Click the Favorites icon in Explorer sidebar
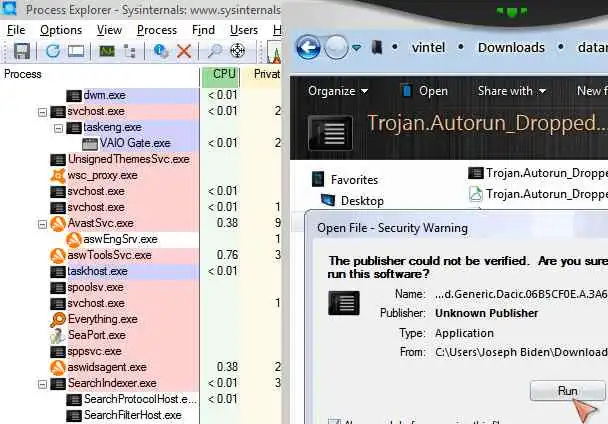This screenshot has width=608, height=424. pos(318,179)
